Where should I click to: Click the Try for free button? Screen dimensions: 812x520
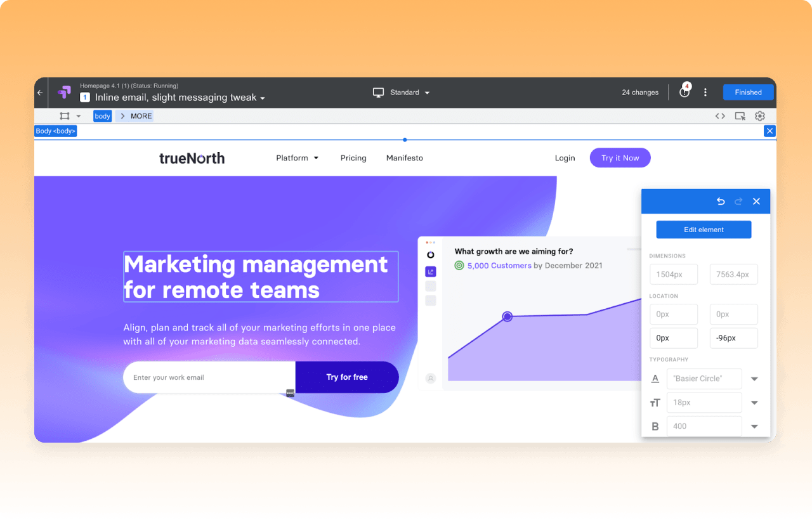[x=347, y=377]
